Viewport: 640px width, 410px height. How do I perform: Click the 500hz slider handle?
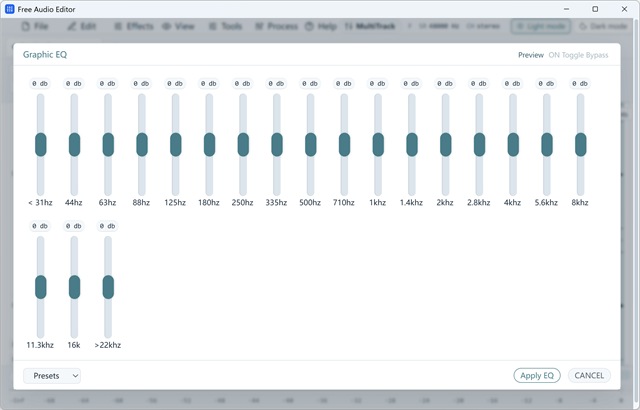[311, 144]
